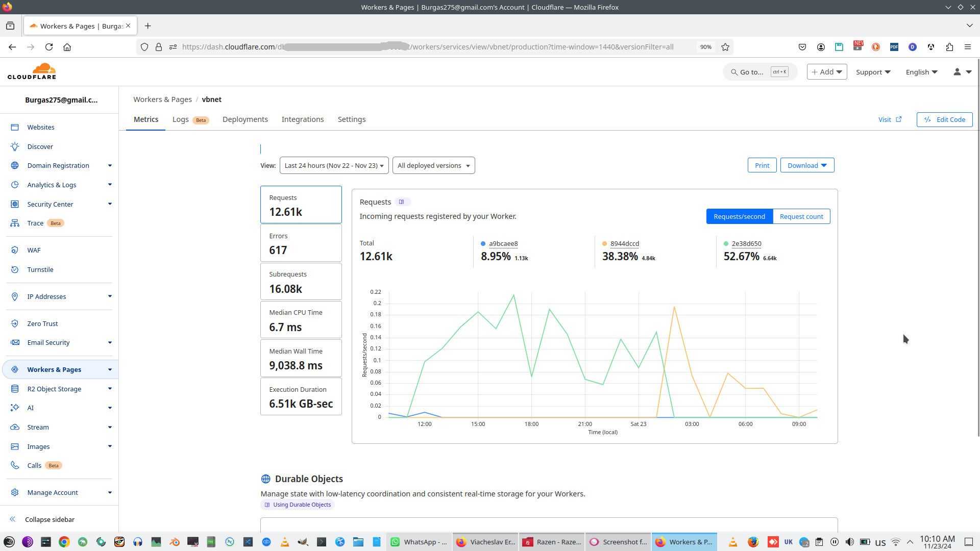Open the WAF shield icon
Screen dimensions: 980x551
click(x=15, y=251)
